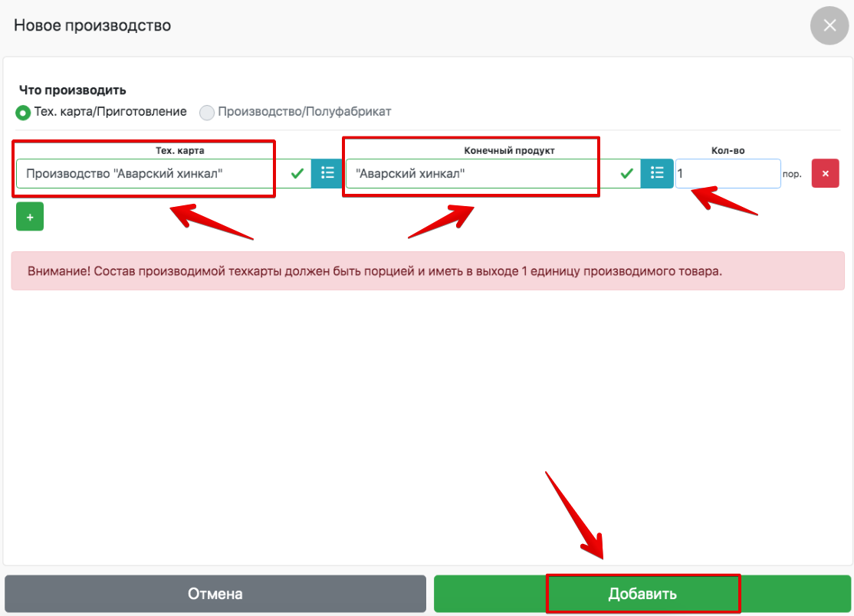Click the пор. unit label
This screenshot has height=616, width=854.
click(x=792, y=174)
